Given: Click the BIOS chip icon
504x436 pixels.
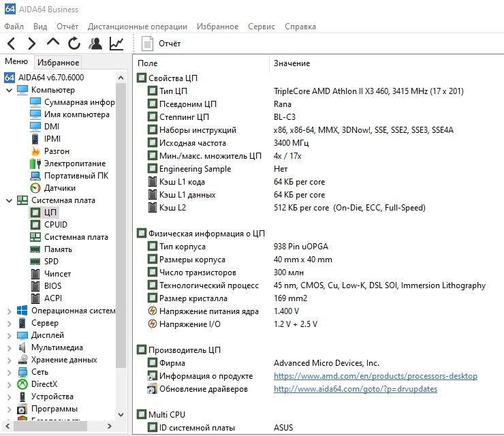Looking at the screenshot, I should pos(35,286).
